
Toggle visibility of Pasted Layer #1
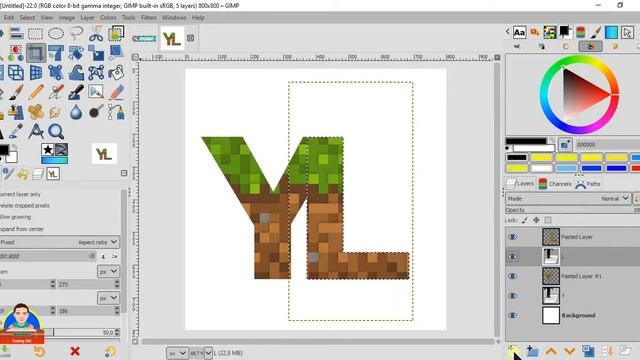pos(512,276)
